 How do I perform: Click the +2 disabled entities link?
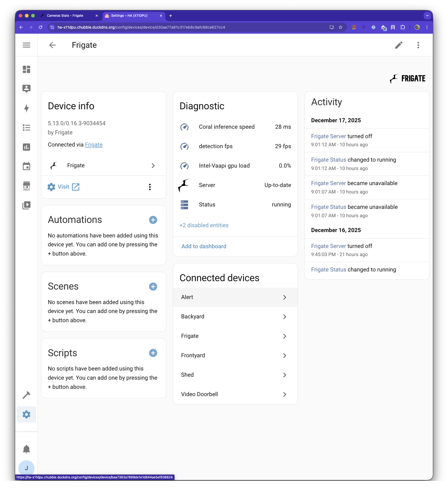point(204,225)
